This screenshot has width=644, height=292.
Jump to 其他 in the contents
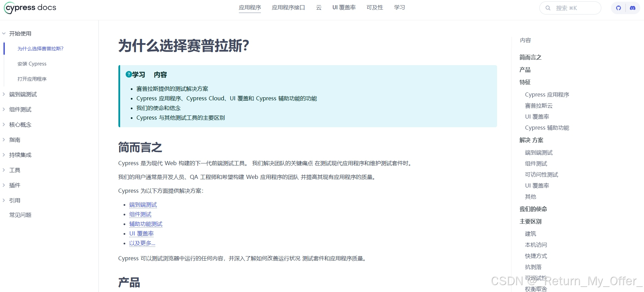[530, 197]
